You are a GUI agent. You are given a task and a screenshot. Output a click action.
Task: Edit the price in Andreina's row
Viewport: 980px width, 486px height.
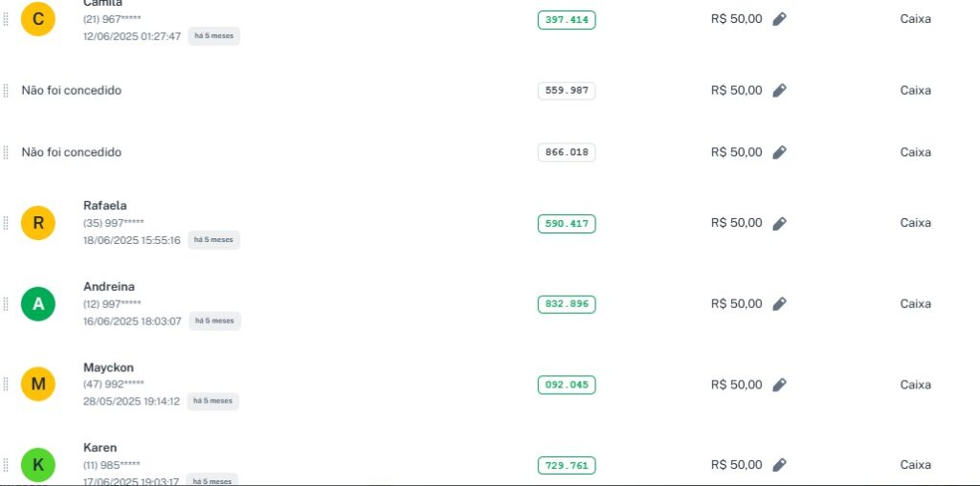[779, 304]
